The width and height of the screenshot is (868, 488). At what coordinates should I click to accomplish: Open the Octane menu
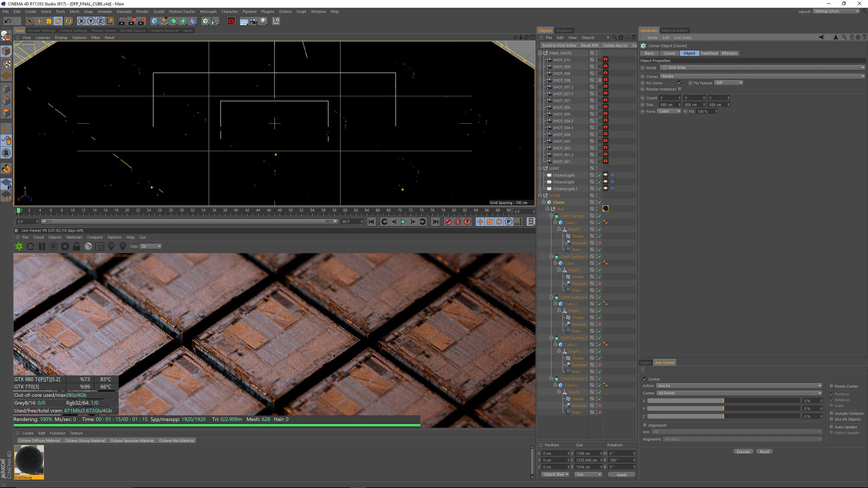285,12
